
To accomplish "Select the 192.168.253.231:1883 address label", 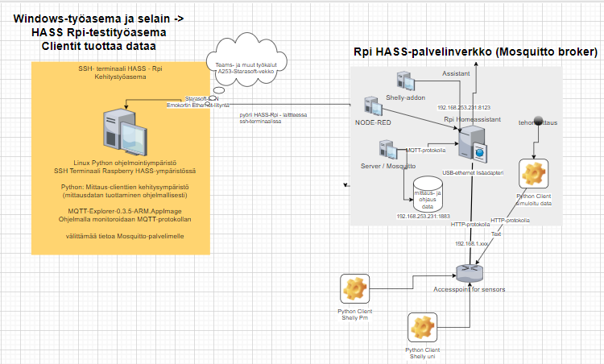I will 424,217.
